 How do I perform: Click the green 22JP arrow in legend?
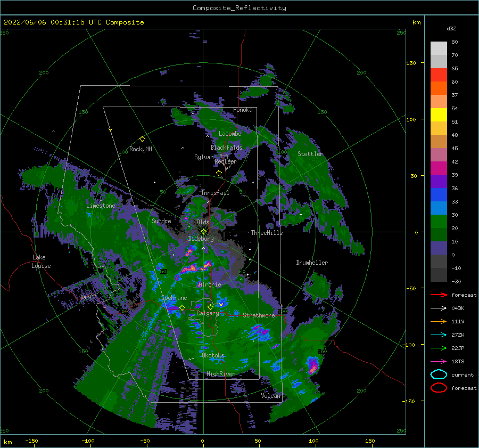point(439,348)
